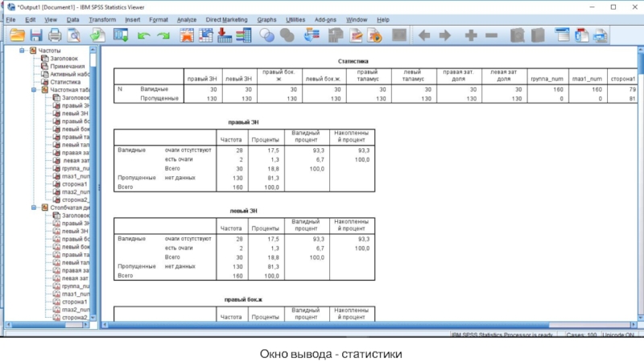The height and width of the screenshot is (362, 644).
Task: Collapse the Столбчатая диаграмма tree node
Action: 35,208
